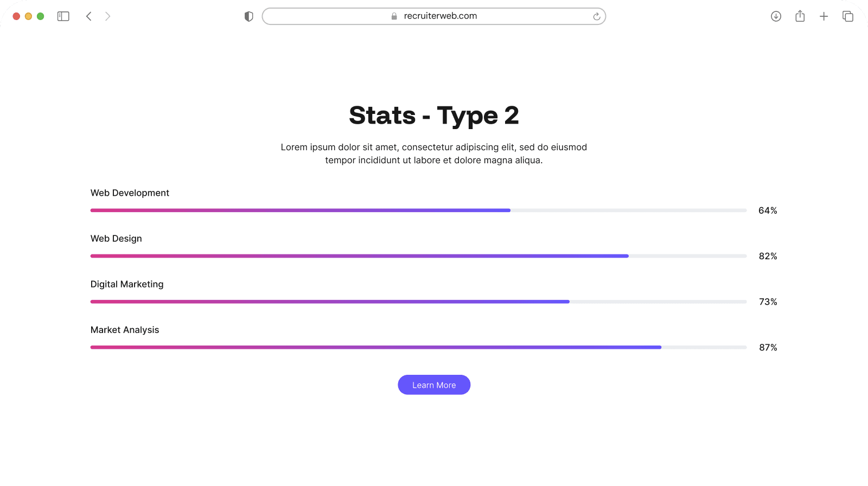Open the Downloads list
The width and height of the screenshot is (868, 486).
coord(776,16)
